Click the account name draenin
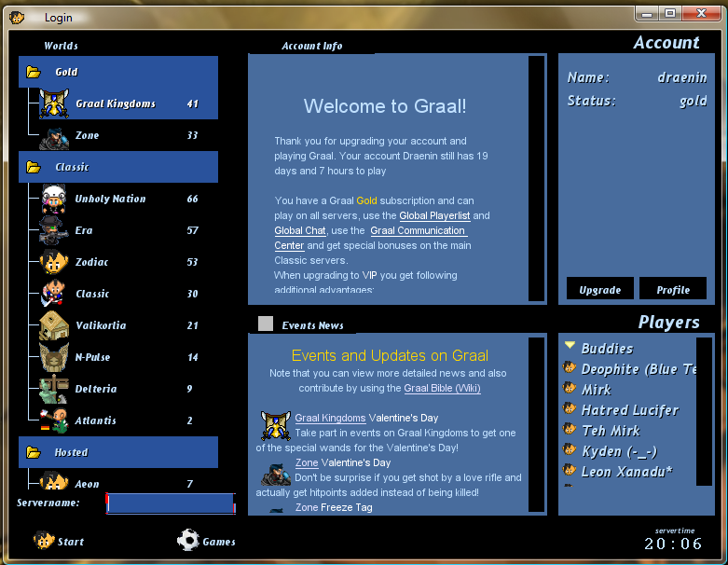Viewport: 728px width, 565px height. coord(682,77)
